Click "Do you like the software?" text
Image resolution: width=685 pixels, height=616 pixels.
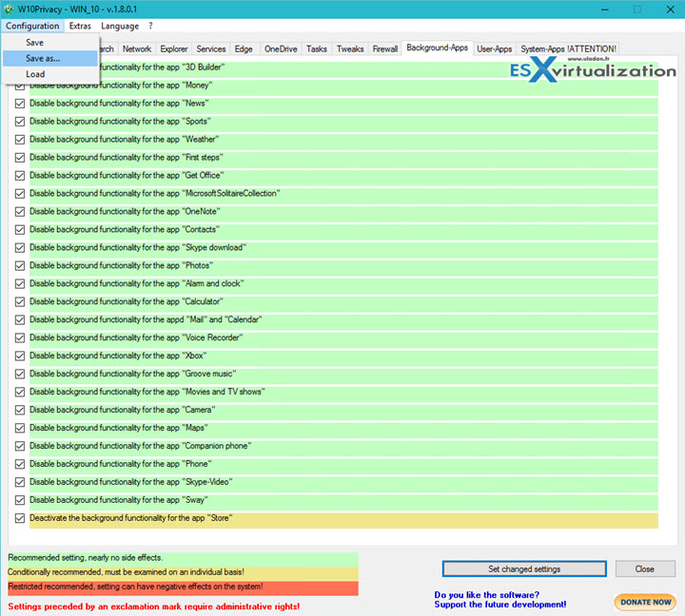coord(487,594)
